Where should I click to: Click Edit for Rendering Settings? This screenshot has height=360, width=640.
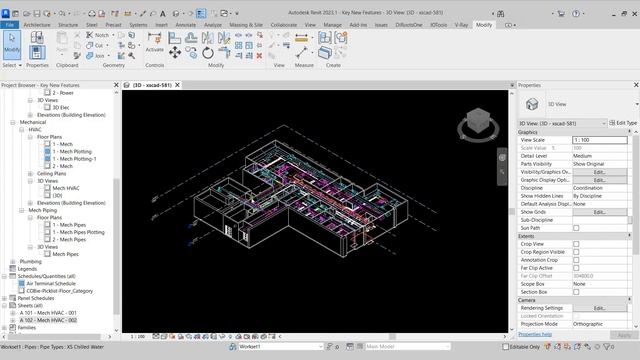tap(600, 308)
